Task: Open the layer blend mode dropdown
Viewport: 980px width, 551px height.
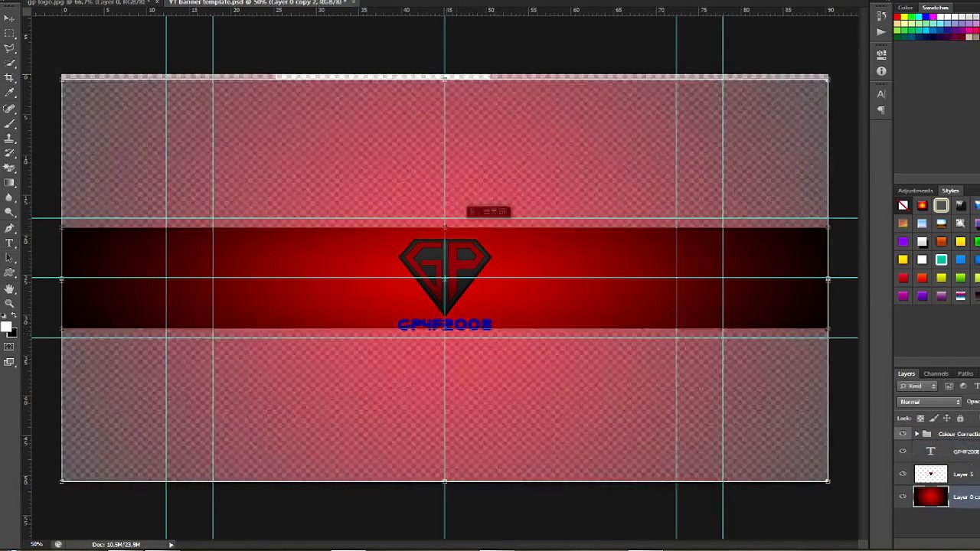Action: (930, 402)
